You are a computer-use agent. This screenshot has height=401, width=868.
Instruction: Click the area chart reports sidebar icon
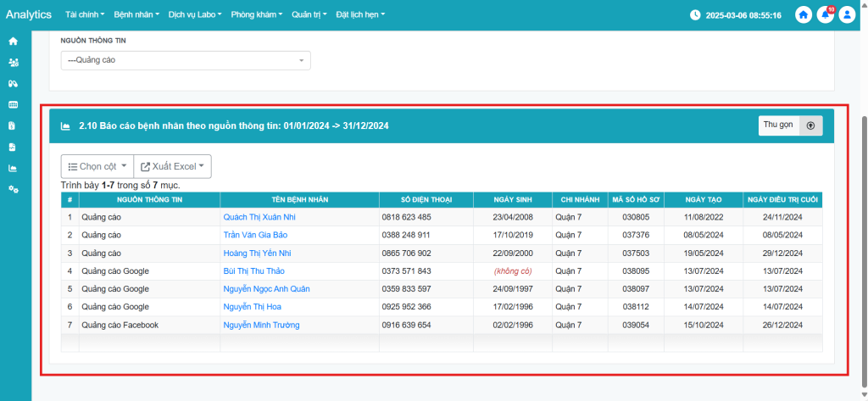13,168
